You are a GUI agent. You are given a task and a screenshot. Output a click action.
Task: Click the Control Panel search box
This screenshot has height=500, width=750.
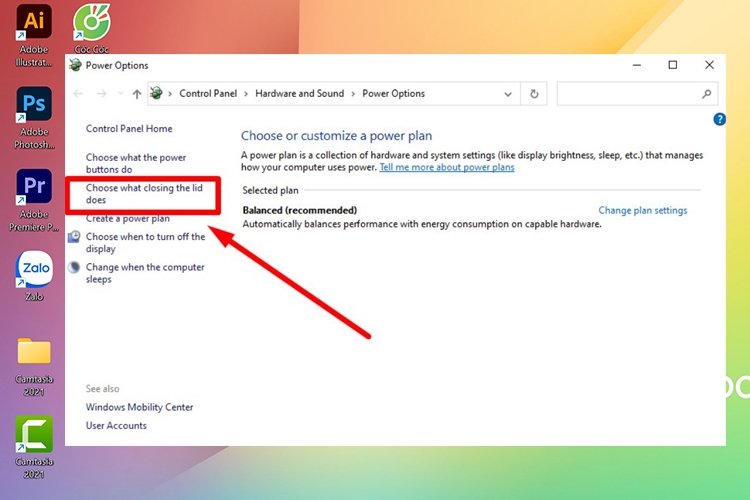click(x=637, y=94)
